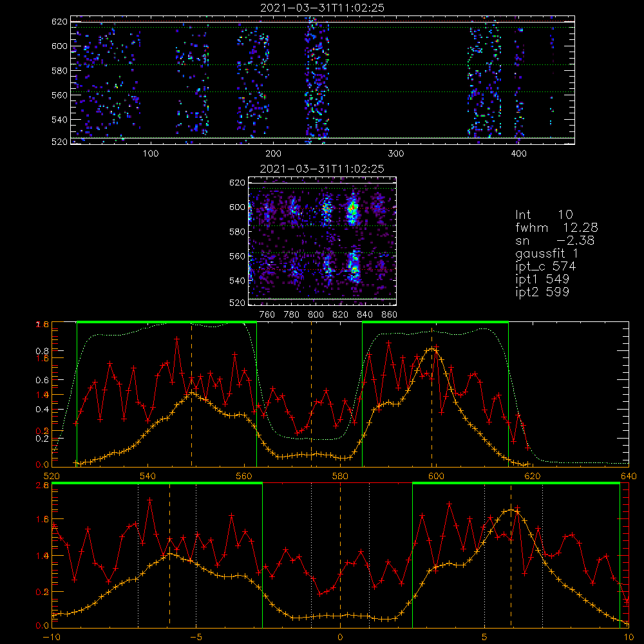Viewport: 644px width, 644px height.
Task: Click the timestamp title above the small middle image
Action: pos(322,169)
